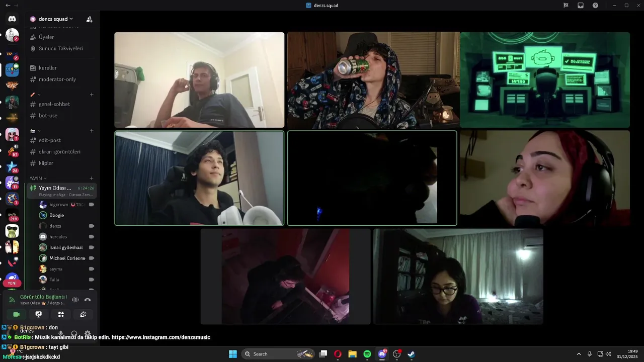The height and width of the screenshot is (362, 644).
Task: Focus the webcam tile of man with raised hand
Action: (x=199, y=80)
